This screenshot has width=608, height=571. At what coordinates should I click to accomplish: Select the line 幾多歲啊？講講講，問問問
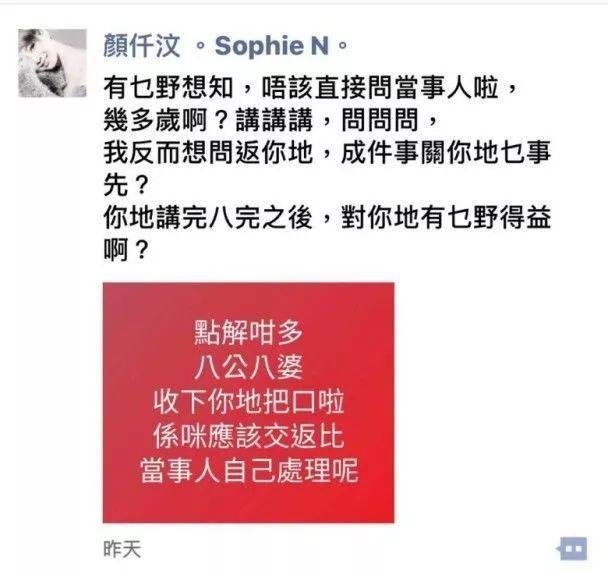pyautogui.click(x=270, y=120)
